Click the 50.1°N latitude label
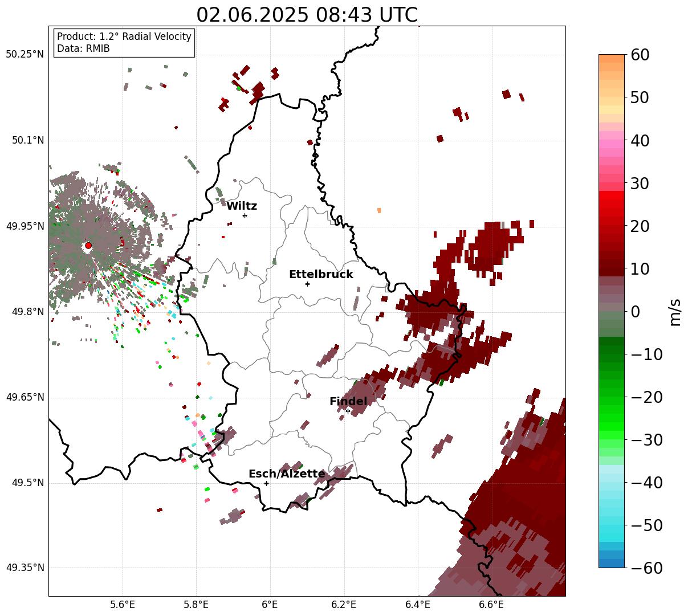 click(27, 140)
